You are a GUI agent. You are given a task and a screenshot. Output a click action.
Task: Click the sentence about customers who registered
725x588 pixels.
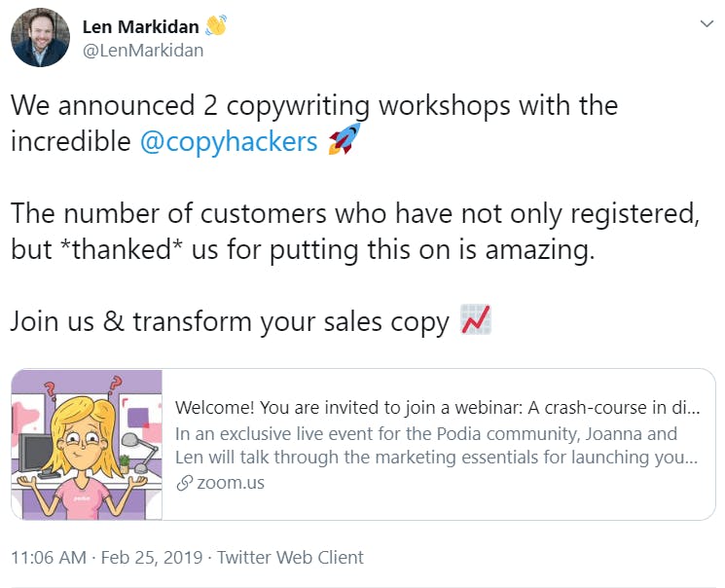(355, 232)
